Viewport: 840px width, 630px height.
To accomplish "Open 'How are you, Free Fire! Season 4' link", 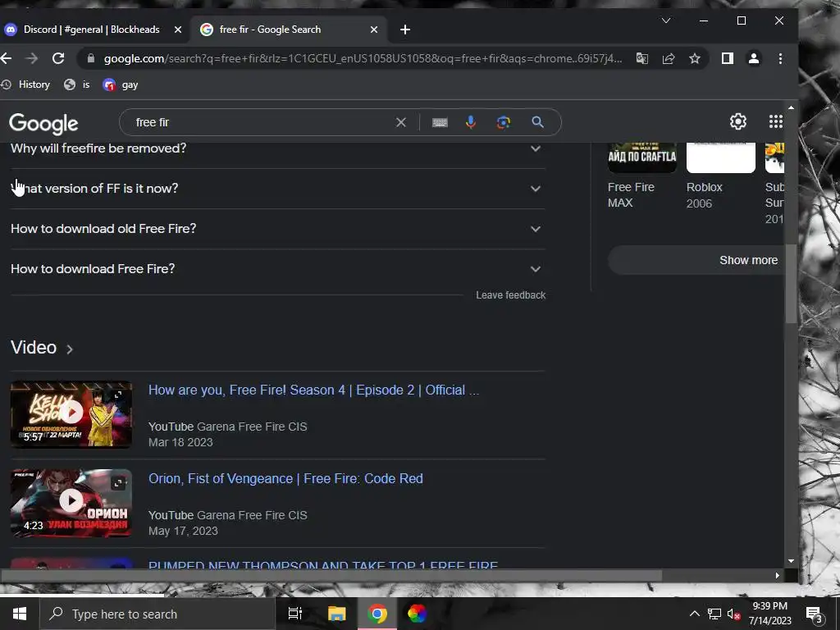I will point(314,390).
